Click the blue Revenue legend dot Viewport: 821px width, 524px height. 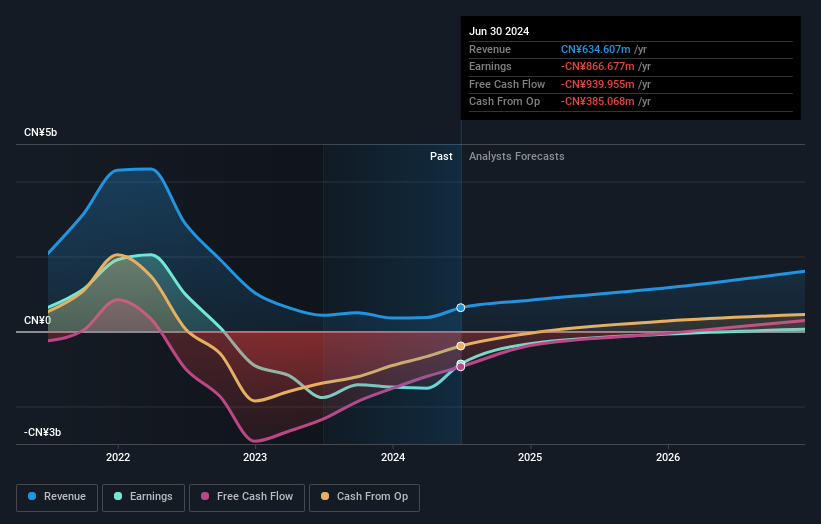pyautogui.click(x=33, y=496)
